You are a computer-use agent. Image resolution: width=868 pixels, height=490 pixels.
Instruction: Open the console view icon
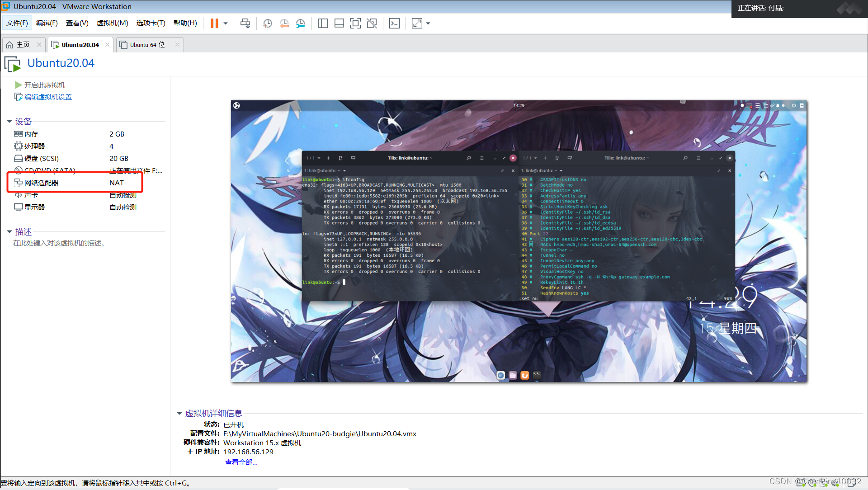[x=394, y=24]
